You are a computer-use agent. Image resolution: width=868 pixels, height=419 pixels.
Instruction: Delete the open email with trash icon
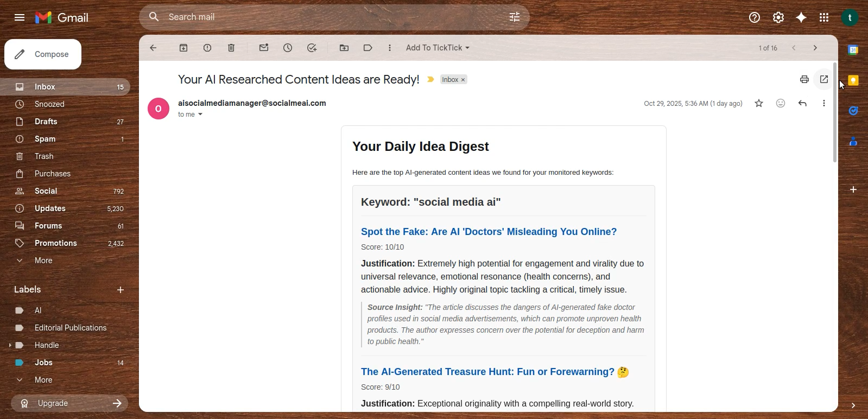(x=231, y=48)
